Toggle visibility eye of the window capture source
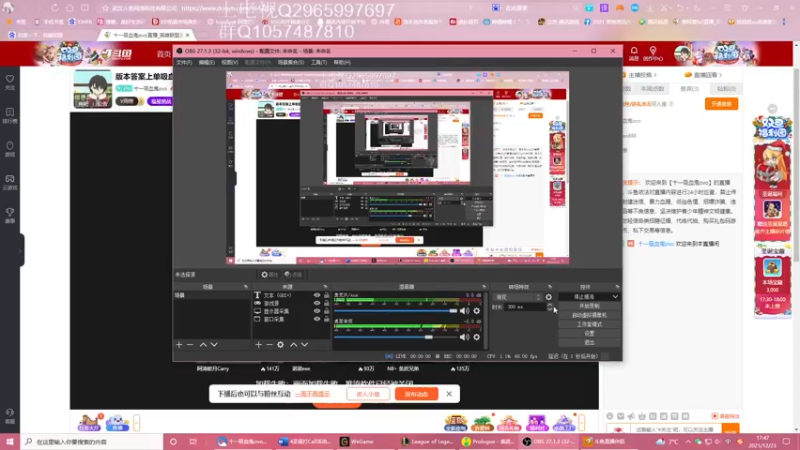800x450 pixels. click(317, 319)
